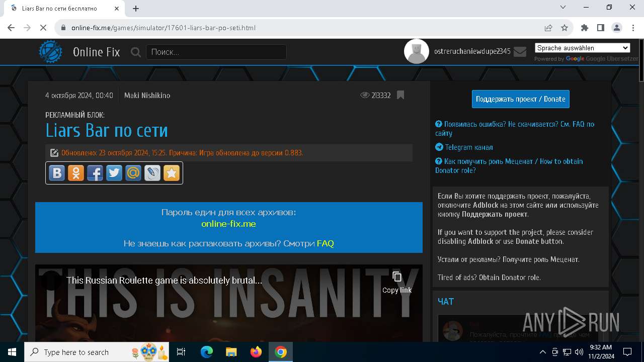The width and height of the screenshot is (644, 362).
Task: Open the notification center
Action: click(x=627, y=352)
